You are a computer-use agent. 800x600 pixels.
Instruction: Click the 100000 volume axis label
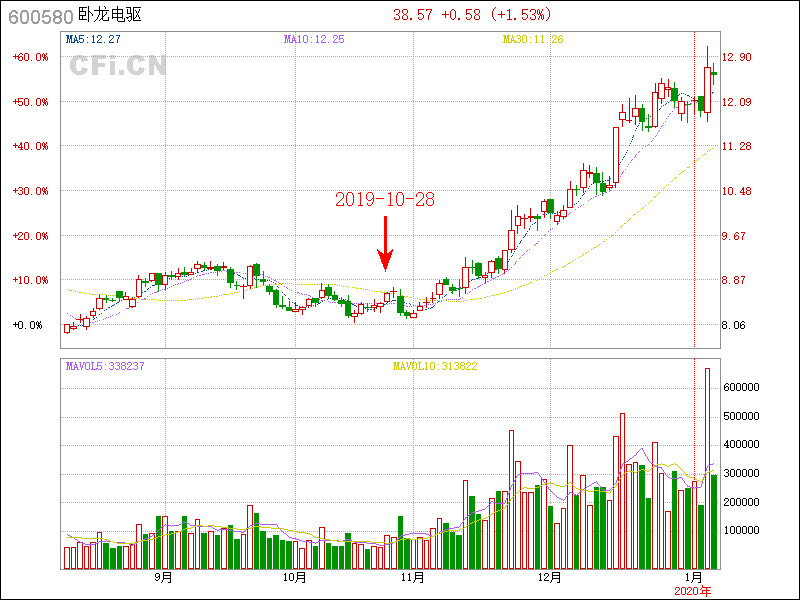point(741,531)
